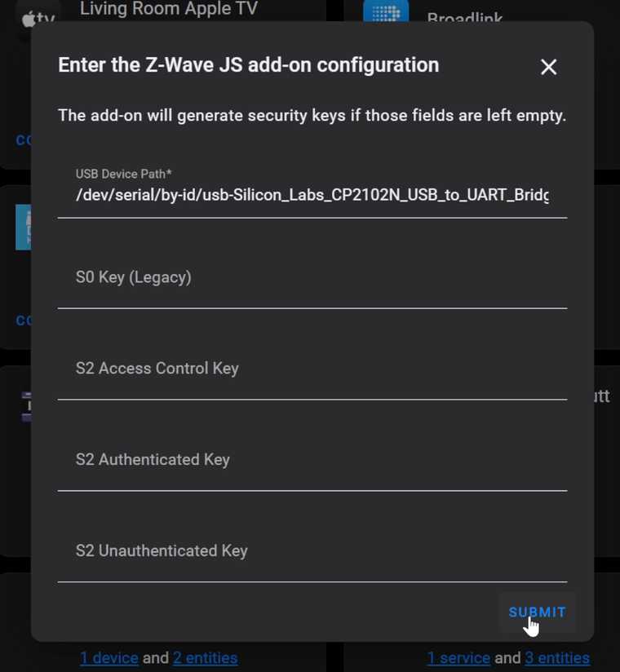Screen dimensions: 620x672
Task: Open the 1 device link
Action: pos(109,657)
